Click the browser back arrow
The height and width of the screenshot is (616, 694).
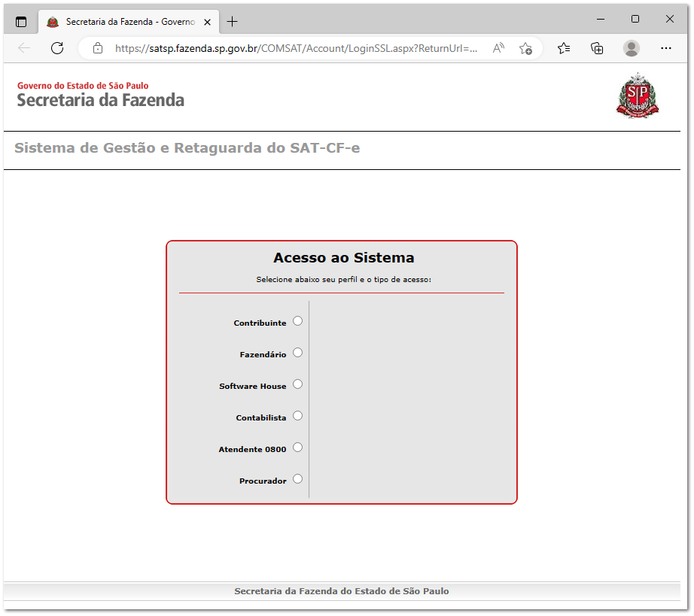click(23, 47)
